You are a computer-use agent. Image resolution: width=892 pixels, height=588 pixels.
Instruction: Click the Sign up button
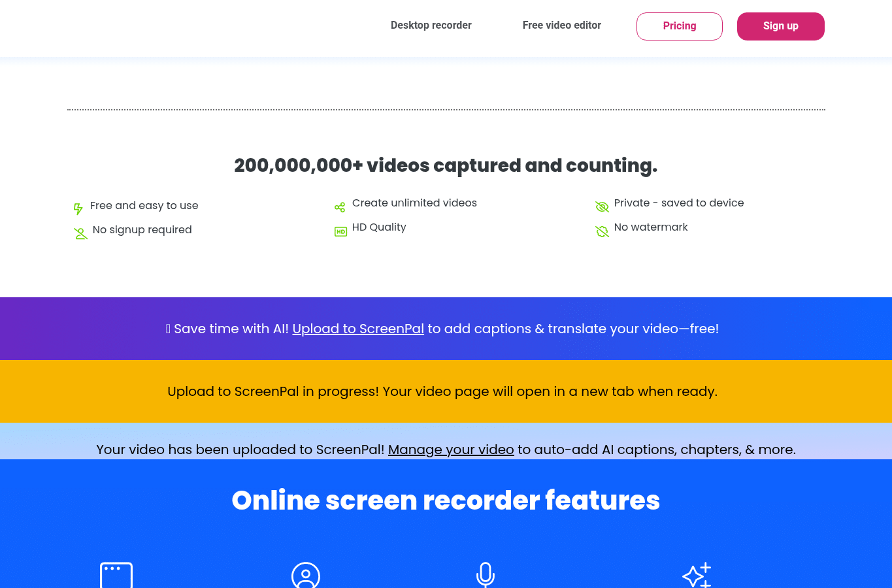pyautogui.click(x=781, y=26)
